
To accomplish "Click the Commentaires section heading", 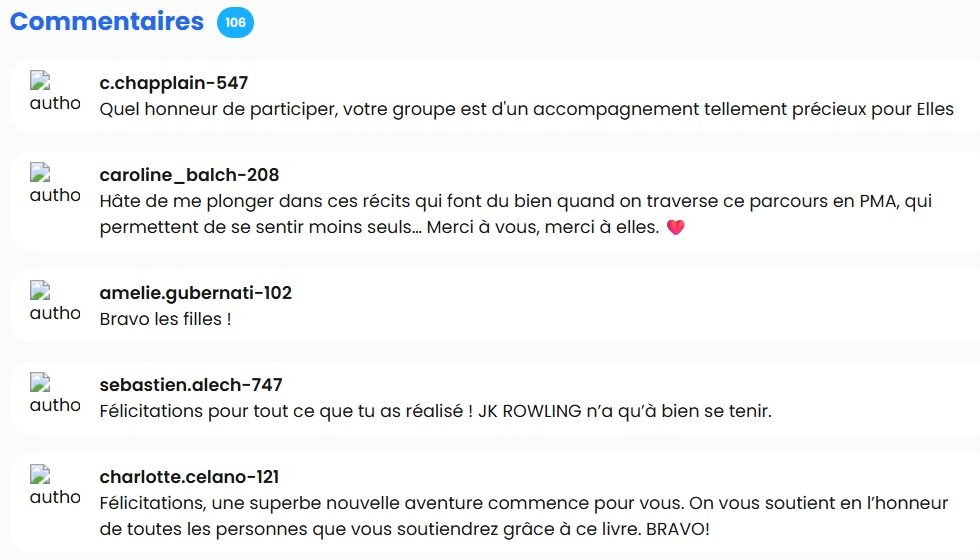I will click(106, 21).
